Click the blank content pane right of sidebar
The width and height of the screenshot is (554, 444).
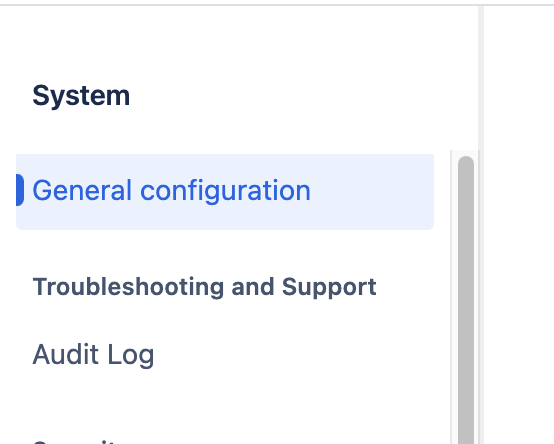(x=519, y=225)
